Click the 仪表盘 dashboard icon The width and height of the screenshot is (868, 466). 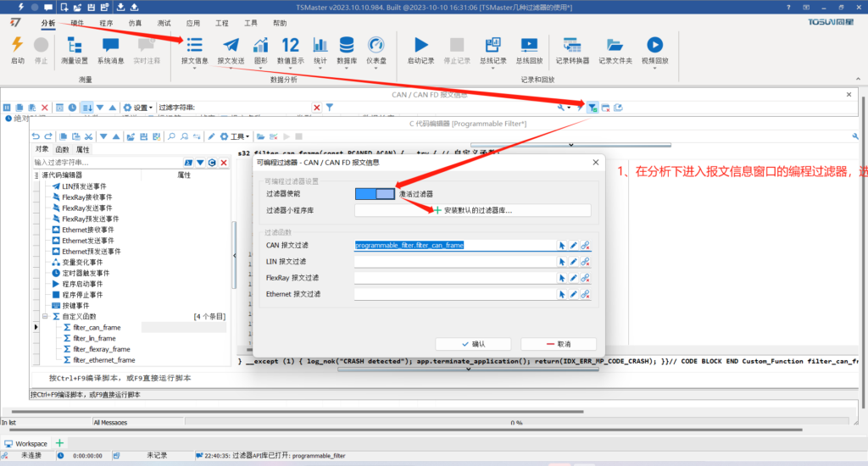coord(376,49)
